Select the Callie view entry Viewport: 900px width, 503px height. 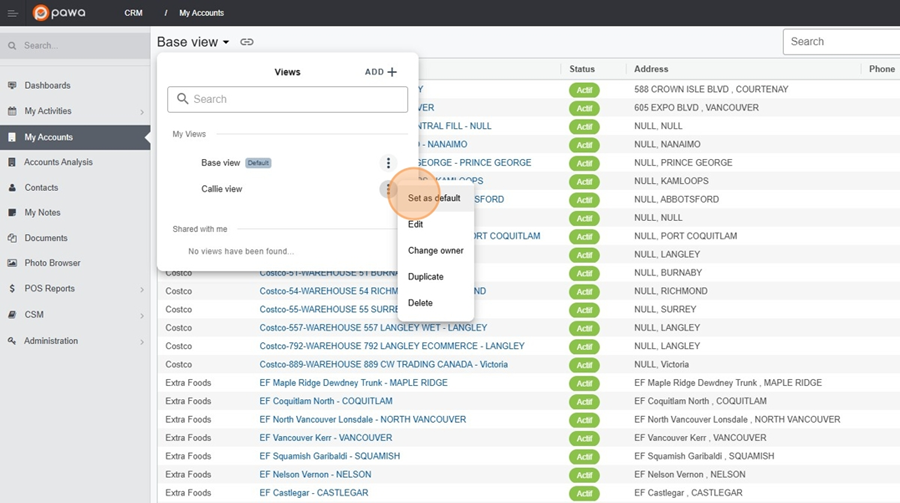(222, 189)
